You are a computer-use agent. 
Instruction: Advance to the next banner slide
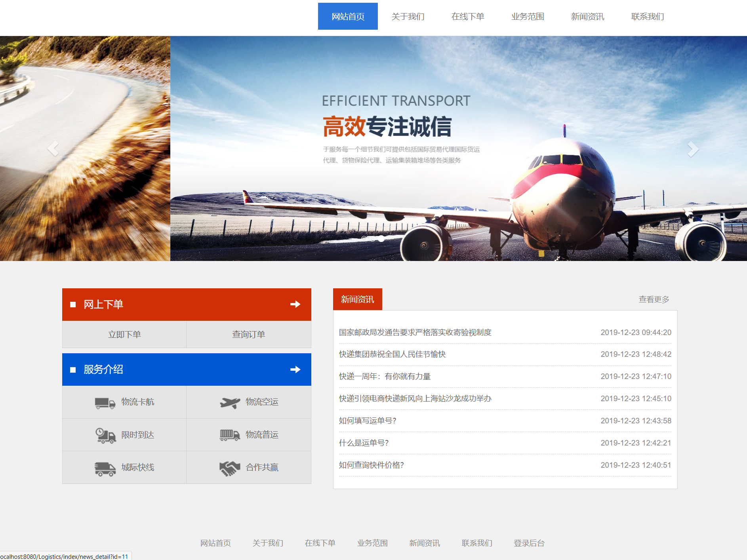coord(693,149)
